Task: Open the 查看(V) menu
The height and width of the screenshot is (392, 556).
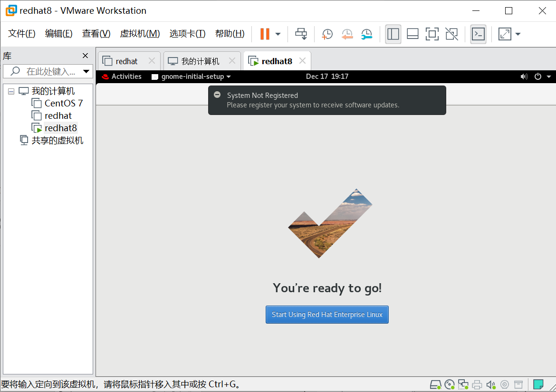Action: pyautogui.click(x=96, y=34)
